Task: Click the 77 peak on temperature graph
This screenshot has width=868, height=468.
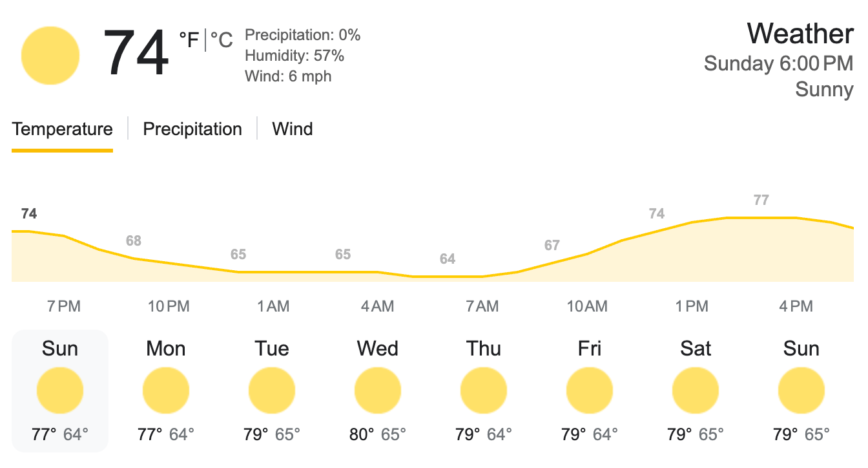Action: (761, 200)
